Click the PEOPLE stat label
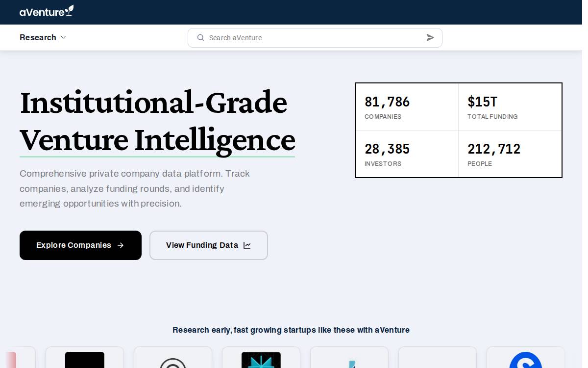 480,164
